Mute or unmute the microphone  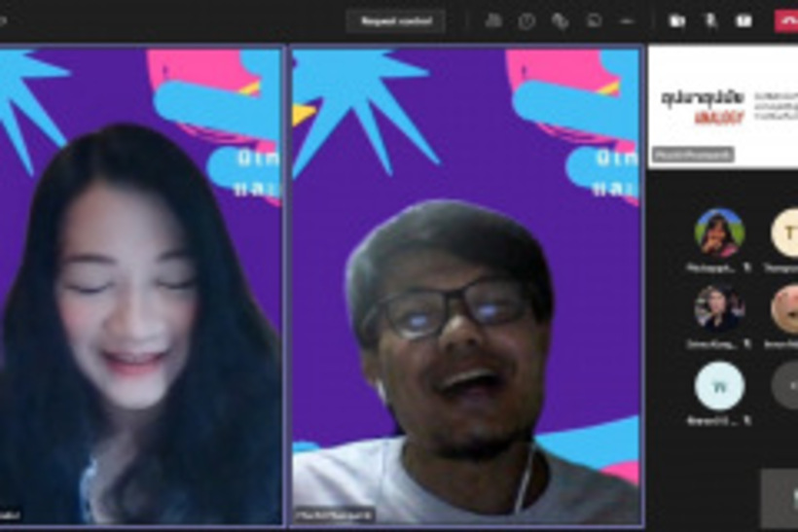coord(711,20)
